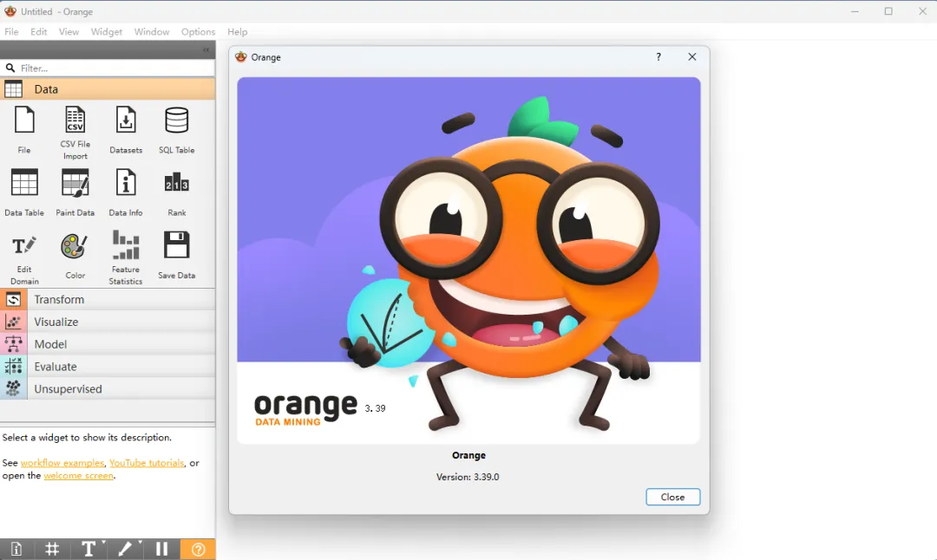Expand the Transform category
The height and width of the screenshot is (560, 937).
tap(108, 299)
